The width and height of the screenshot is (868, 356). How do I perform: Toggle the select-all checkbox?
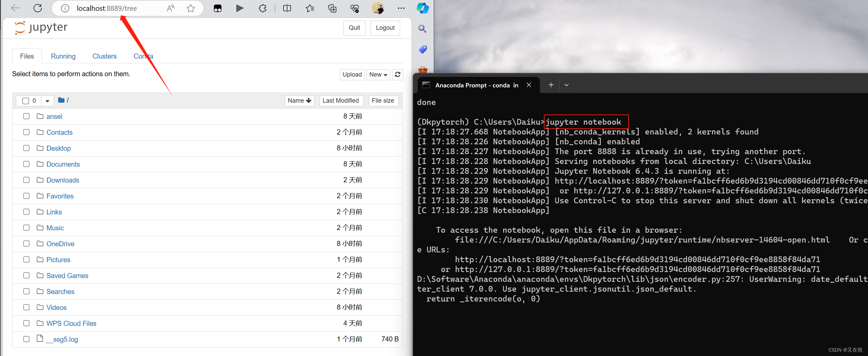[25, 101]
